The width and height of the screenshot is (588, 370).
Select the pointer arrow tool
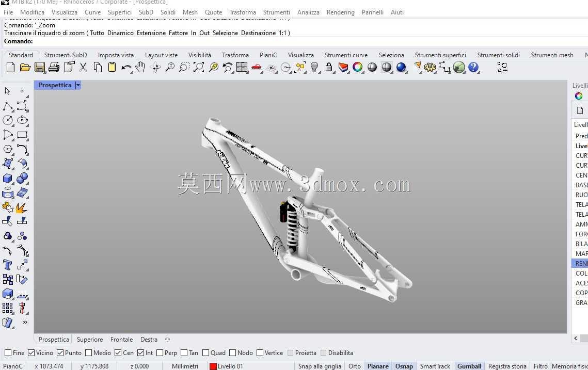point(8,91)
